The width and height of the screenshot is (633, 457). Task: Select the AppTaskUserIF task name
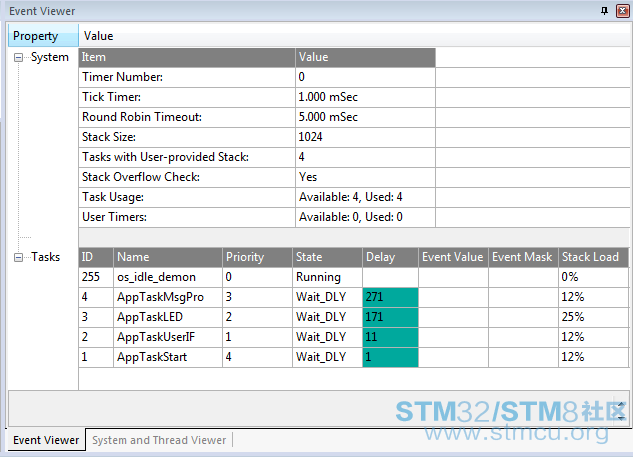coord(156,337)
